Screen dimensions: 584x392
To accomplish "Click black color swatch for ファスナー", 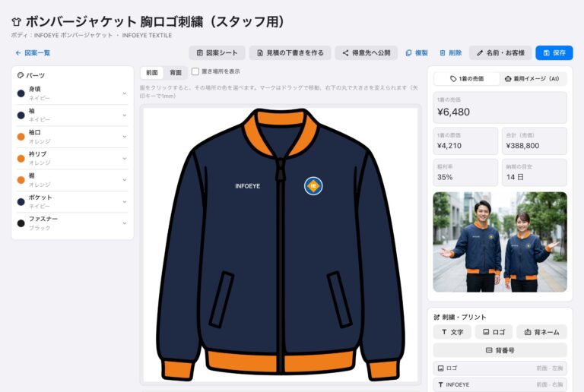I will point(21,223).
